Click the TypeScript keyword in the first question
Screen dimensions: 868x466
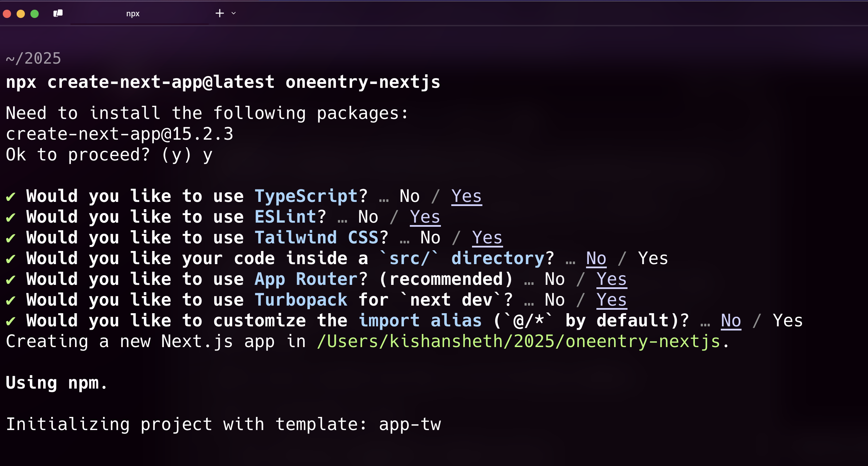(306, 196)
